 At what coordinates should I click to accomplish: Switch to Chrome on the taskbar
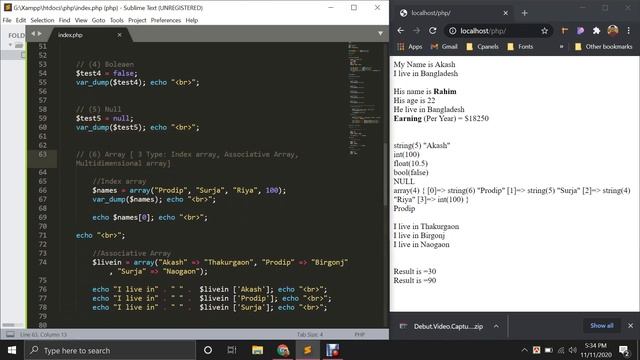[283, 350]
